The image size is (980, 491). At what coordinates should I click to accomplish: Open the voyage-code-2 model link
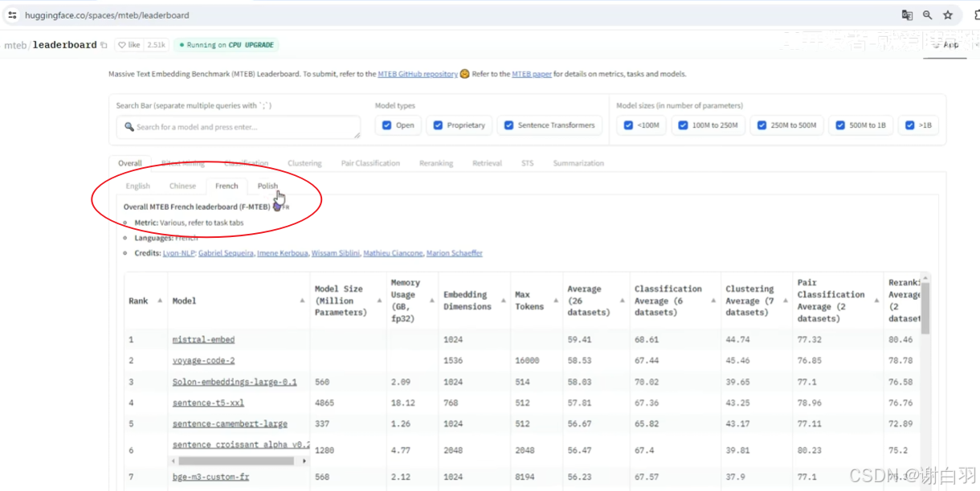[x=203, y=361]
